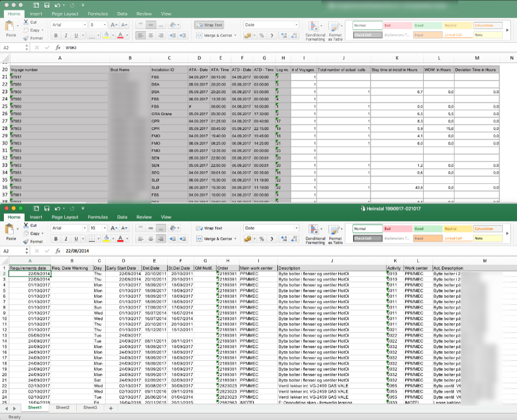Apply Good green style in the Heimdal window
517x420 pixels.
[x=428, y=229]
